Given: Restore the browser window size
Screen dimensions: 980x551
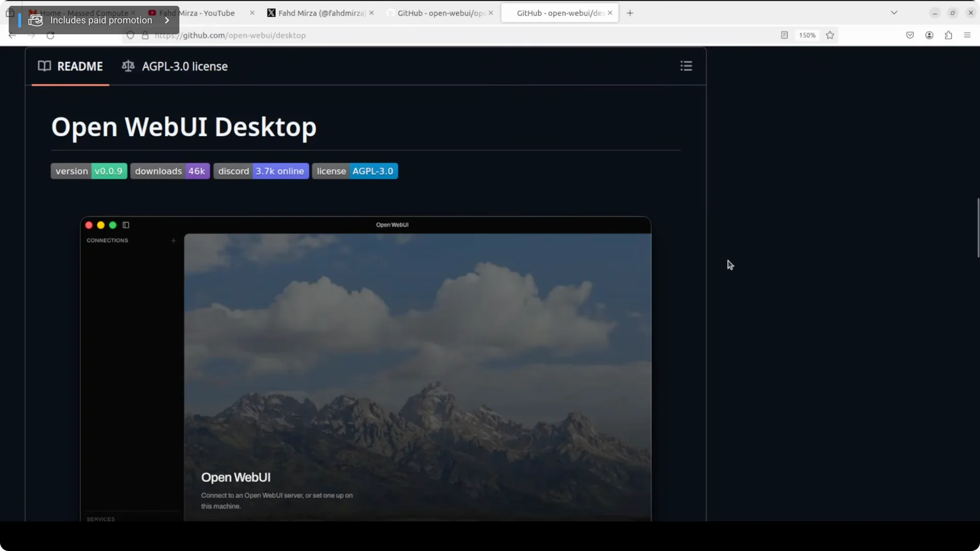Looking at the screenshot, I should point(953,13).
